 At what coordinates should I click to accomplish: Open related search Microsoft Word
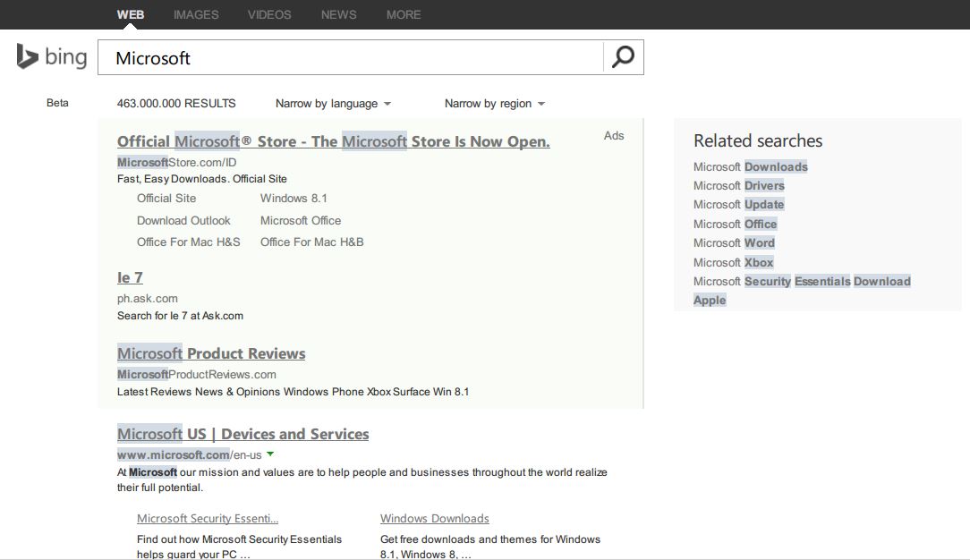pos(734,242)
